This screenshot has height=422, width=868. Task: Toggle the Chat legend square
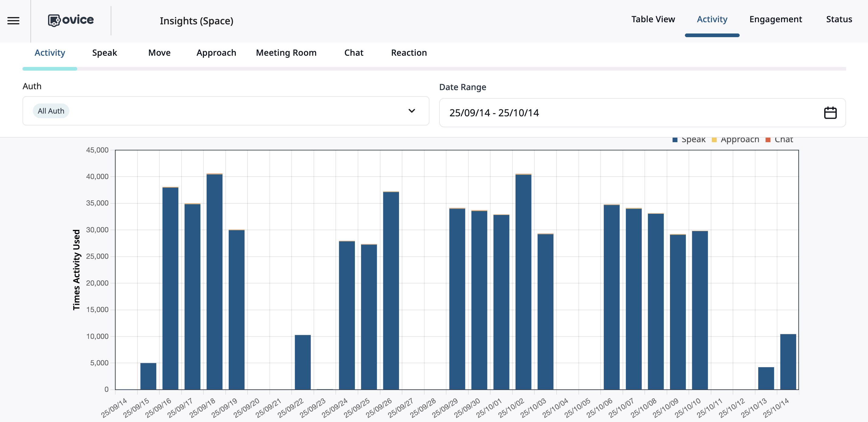coord(768,140)
